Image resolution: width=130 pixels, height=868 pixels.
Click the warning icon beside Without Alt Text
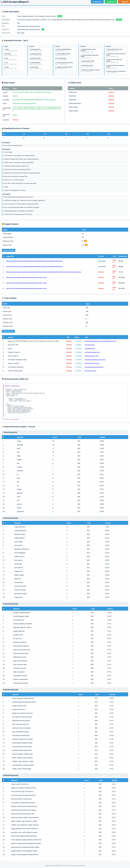85,241
